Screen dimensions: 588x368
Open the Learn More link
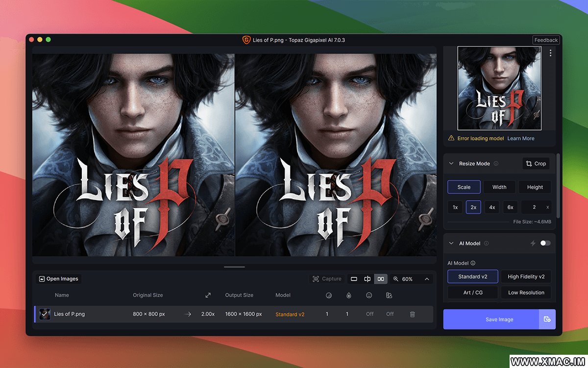(521, 138)
